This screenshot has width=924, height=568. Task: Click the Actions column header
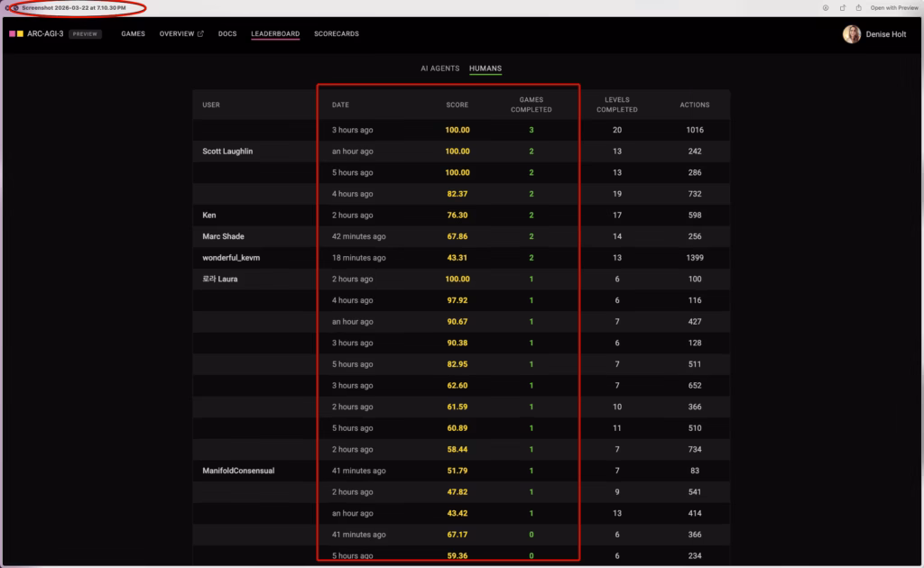(x=694, y=105)
